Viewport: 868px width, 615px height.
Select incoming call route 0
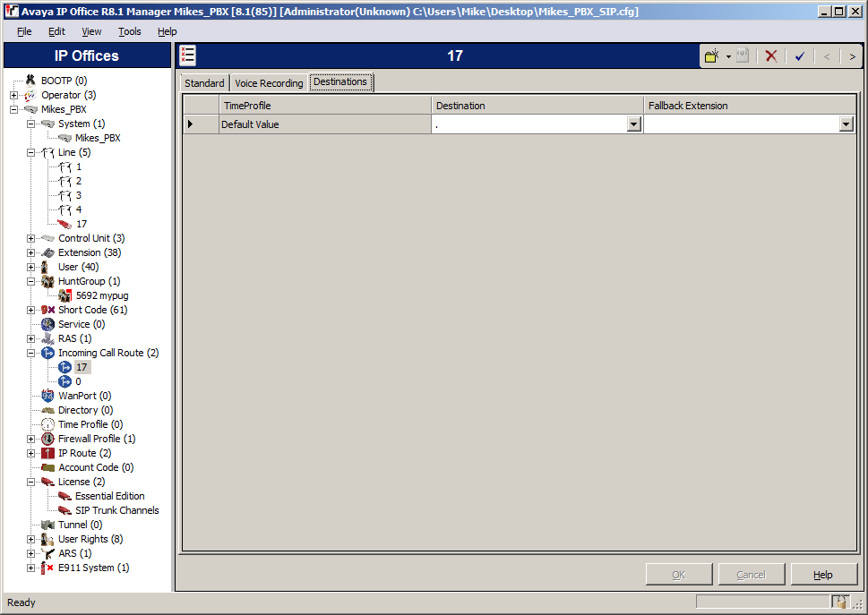click(78, 381)
